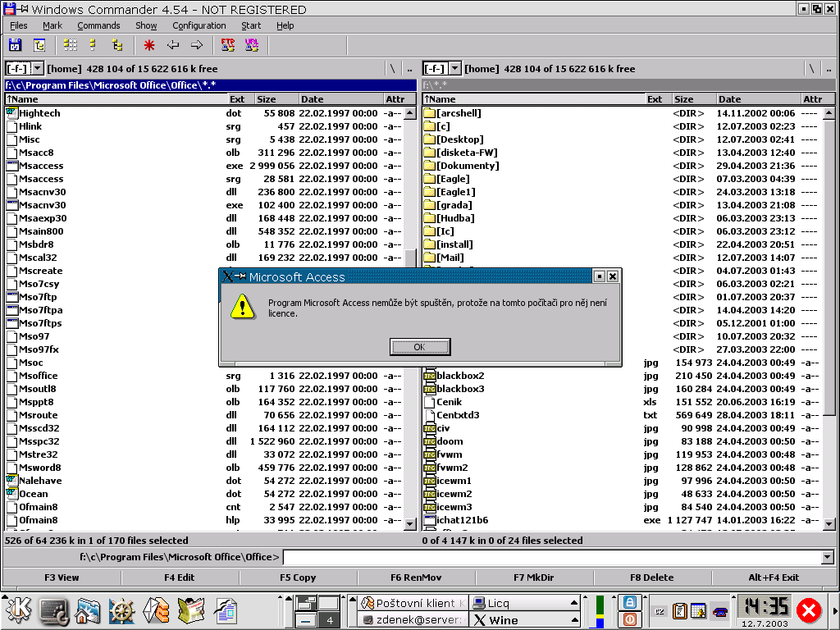Image resolution: width=840 pixels, height=630 pixels.
Task: Click the left panel scrollbar down arrow
Action: coord(410,524)
